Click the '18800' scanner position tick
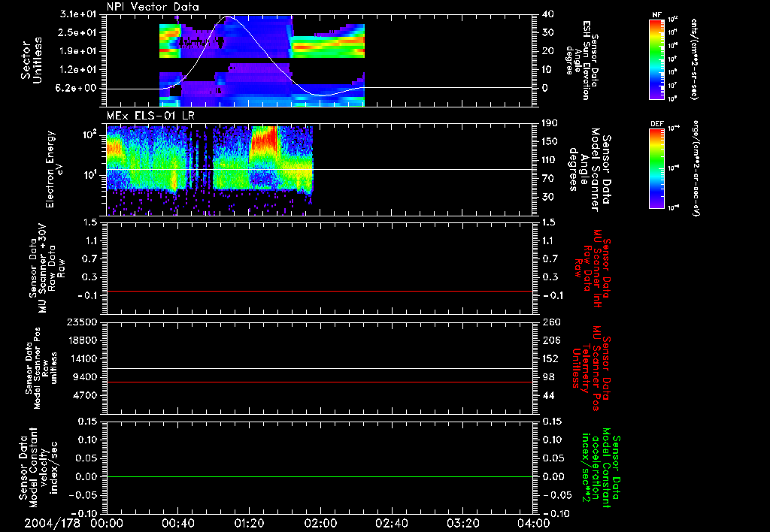Viewport: 770px width, 532px height. click(x=81, y=340)
